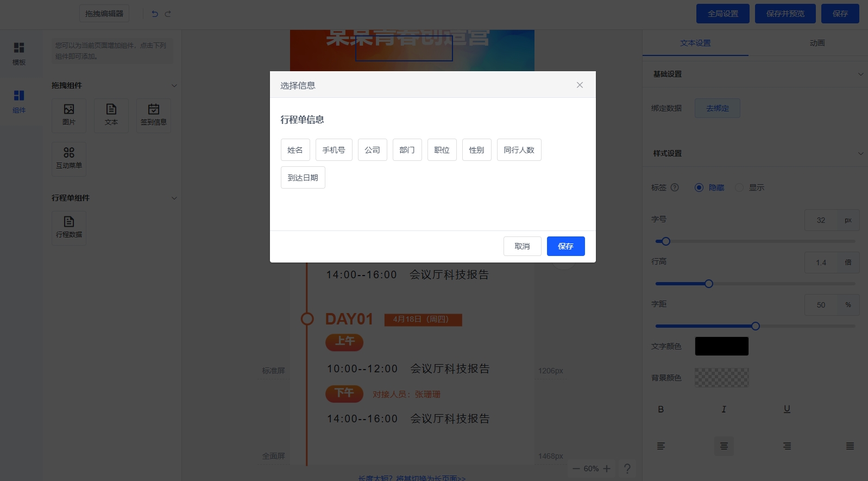Image resolution: width=868 pixels, height=481 pixels.
Task: Open the 模板 templates sidebar panel
Action: 19,53
